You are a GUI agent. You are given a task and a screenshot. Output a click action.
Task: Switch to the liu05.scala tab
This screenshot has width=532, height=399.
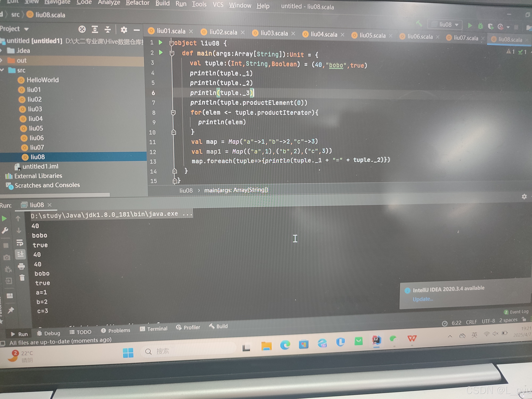click(x=372, y=36)
